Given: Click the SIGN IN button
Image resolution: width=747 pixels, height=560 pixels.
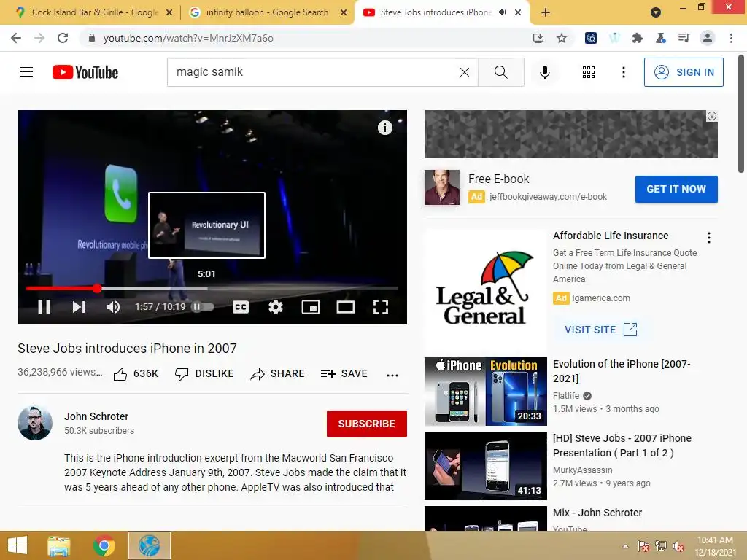Looking at the screenshot, I should click(684, 72).
